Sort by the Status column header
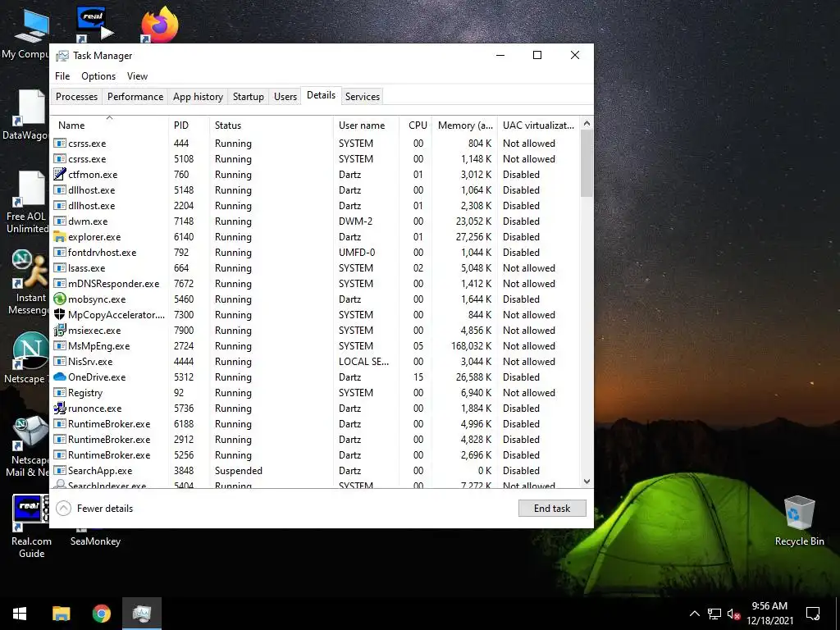Screen dimensions: 840x630 (271, 126)
